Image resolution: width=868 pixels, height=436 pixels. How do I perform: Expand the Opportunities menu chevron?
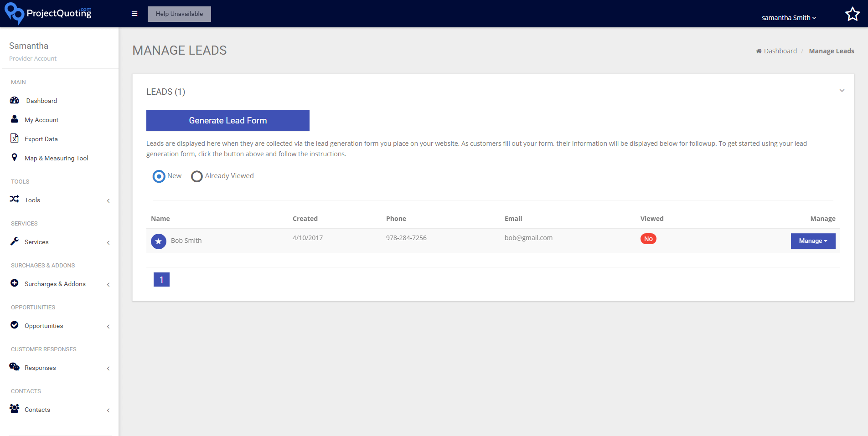tap(108, 326)
